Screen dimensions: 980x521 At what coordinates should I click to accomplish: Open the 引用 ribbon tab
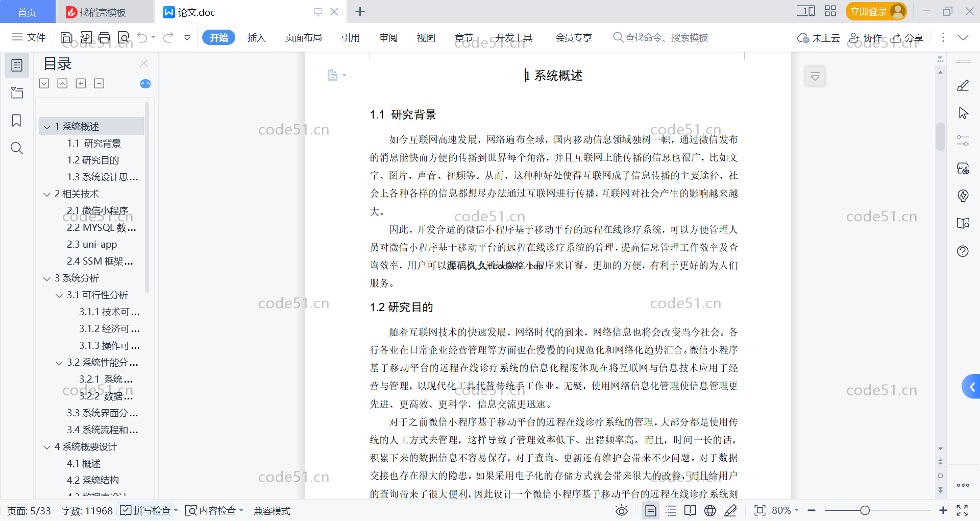pyautogui.click(x=351, y=37)
